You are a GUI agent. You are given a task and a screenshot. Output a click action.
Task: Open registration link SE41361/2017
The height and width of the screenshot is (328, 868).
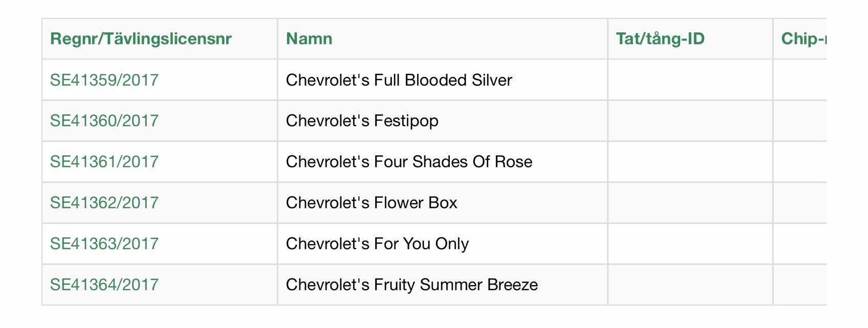tap(104, 162)
